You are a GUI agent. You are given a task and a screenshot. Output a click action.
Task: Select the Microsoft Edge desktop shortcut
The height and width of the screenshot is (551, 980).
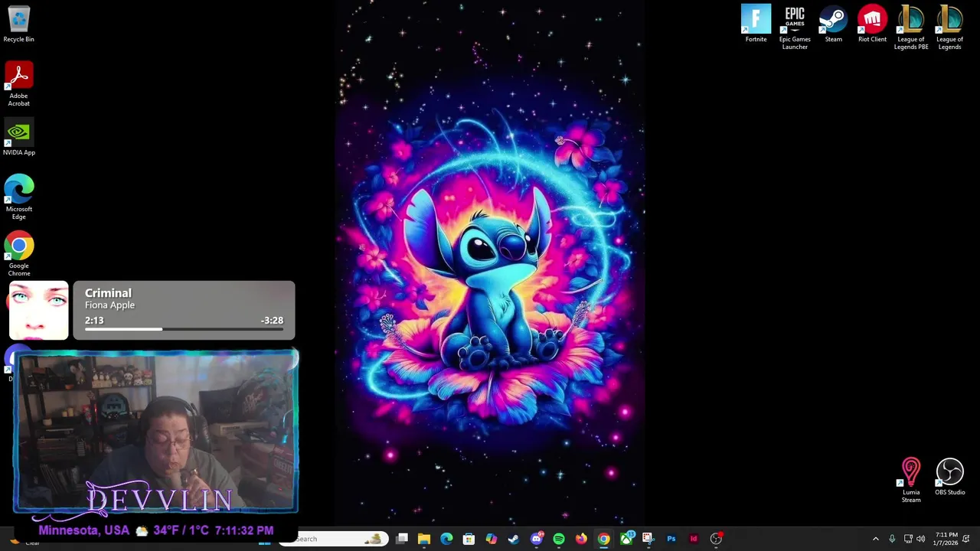click(18, 197)
